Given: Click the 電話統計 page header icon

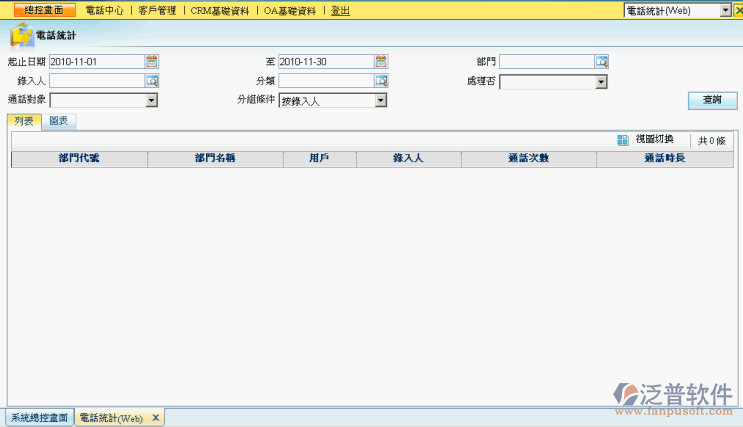Looking at the screenshot, I should [x=22, y=36].
